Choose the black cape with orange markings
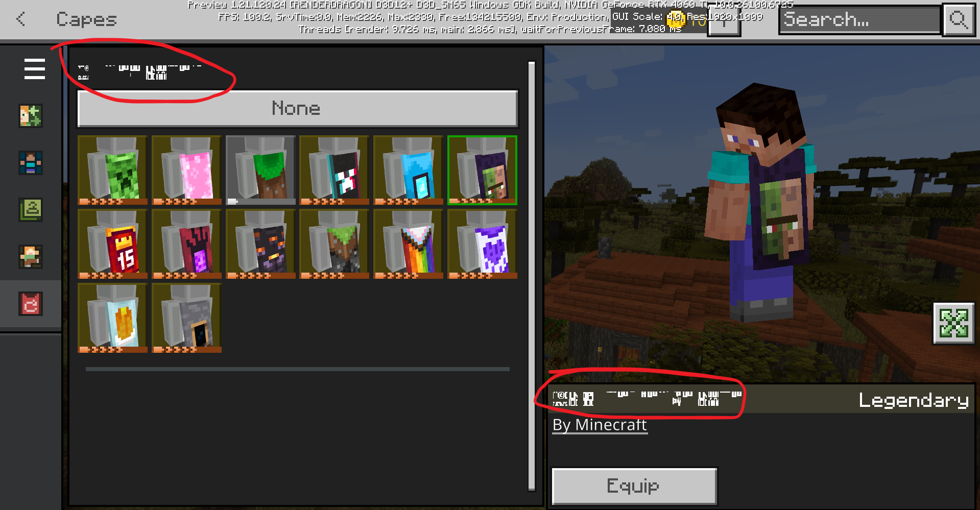980x510 pixels. click(x=260, y=244)
